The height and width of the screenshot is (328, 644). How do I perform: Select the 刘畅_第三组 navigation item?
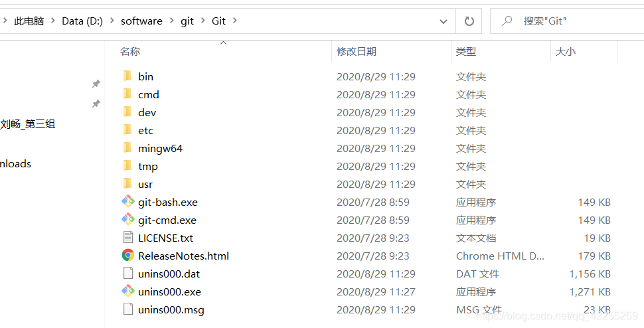coord(27,124)
